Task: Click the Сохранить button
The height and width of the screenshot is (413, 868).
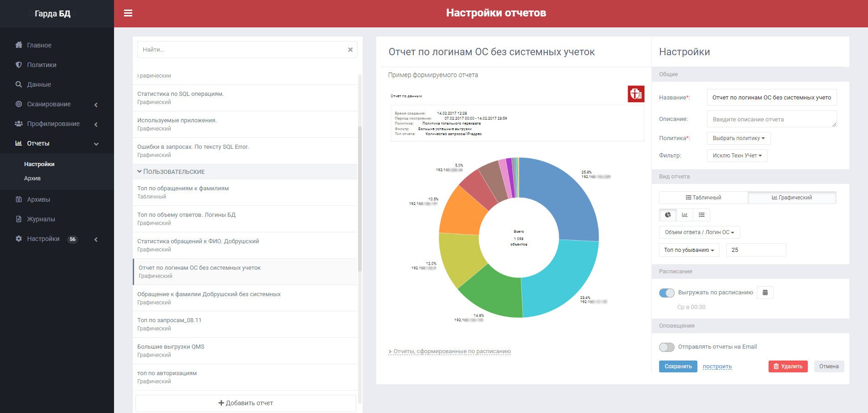Action: [678, 366]
